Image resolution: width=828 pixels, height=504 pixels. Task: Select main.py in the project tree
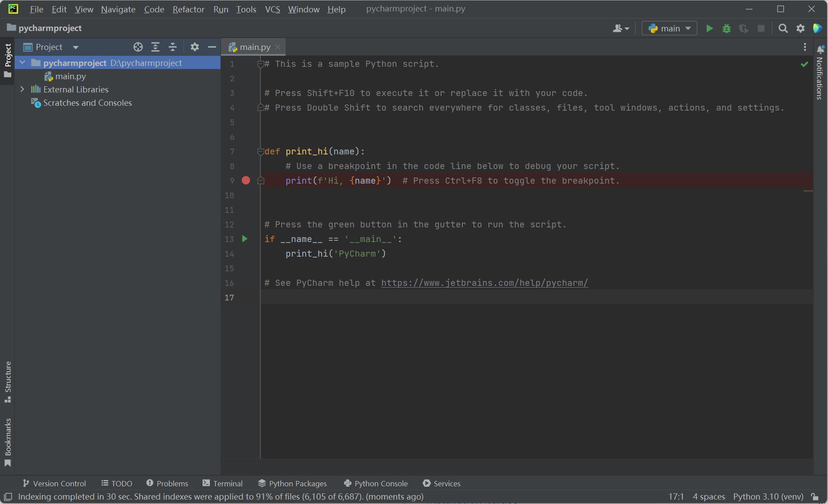(70, 76)
